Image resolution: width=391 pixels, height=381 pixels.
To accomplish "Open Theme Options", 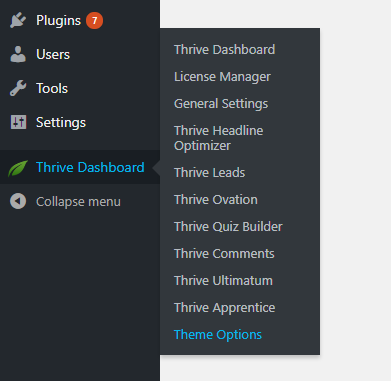I will pos(218,335).
